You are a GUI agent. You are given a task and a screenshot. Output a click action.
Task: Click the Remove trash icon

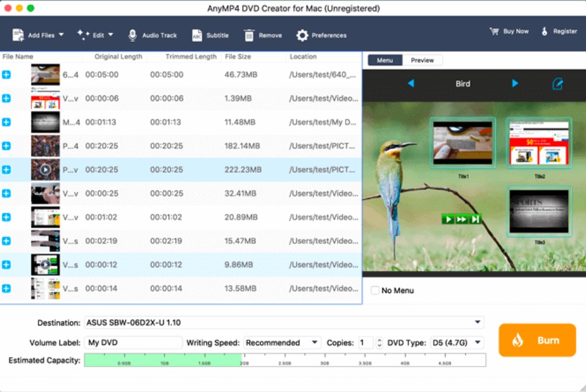pyautogui.click(x=249, y=36)
